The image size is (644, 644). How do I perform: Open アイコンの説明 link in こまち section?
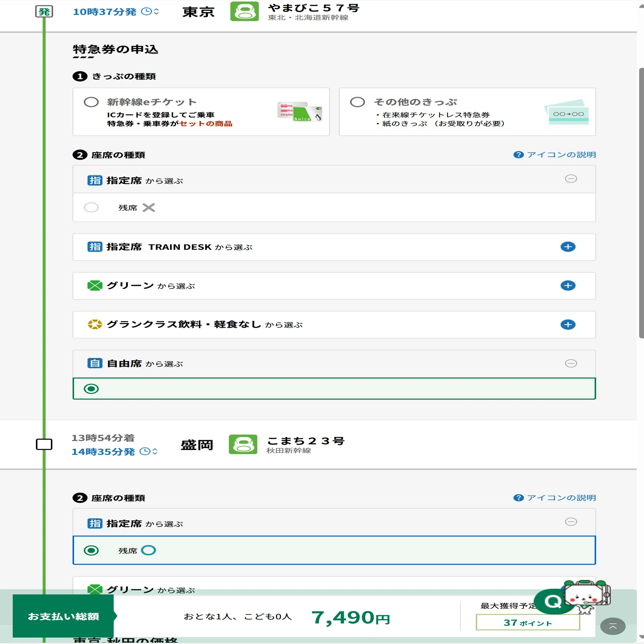click(561, 498)
